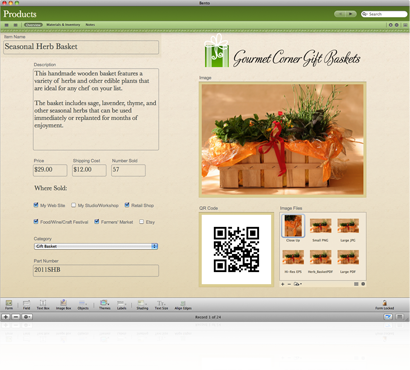Click the Form Locked padlock icon
Screen dimensions: 410x370
pyautogui.click(x=384, y=304)
